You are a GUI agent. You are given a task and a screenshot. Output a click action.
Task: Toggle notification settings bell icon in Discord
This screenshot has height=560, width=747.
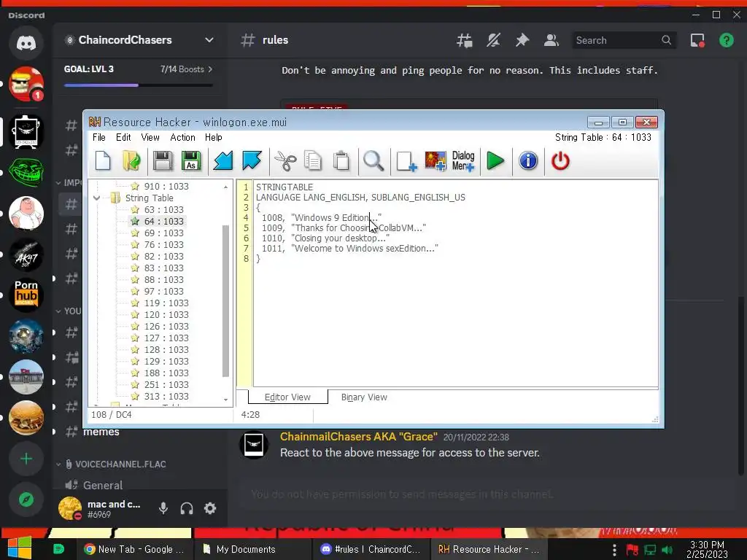point(494,41)
